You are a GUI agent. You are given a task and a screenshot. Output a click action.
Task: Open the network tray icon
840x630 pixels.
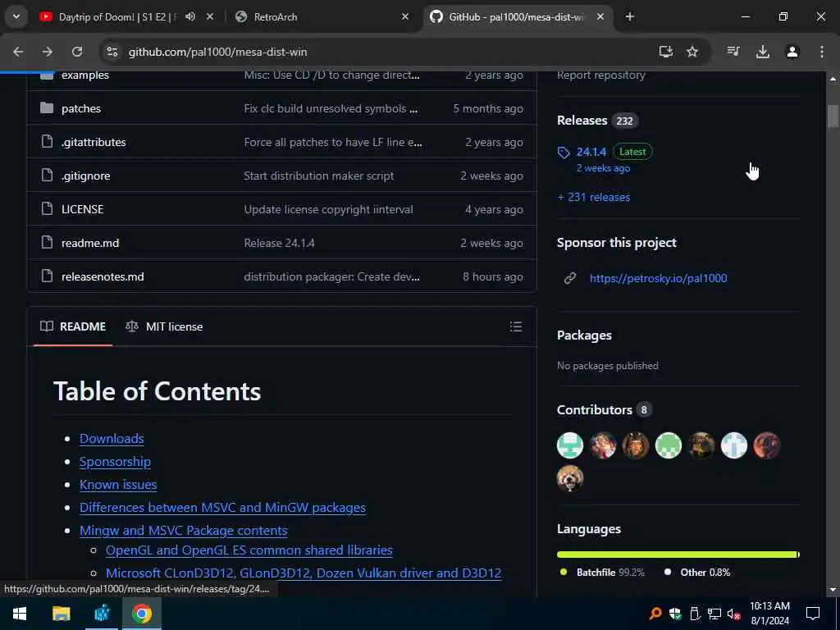(x=714, y=614)
